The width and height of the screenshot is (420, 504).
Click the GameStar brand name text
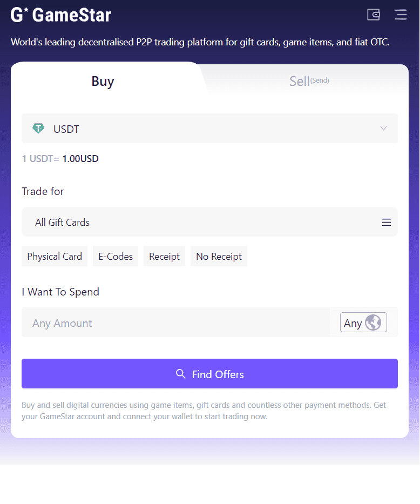(72, 15)
